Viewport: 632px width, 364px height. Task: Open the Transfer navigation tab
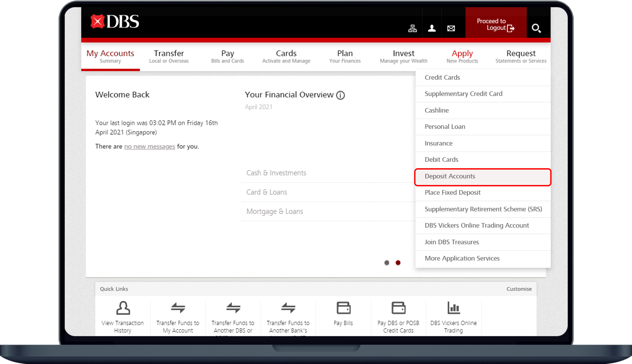click(x=169, y=56)
